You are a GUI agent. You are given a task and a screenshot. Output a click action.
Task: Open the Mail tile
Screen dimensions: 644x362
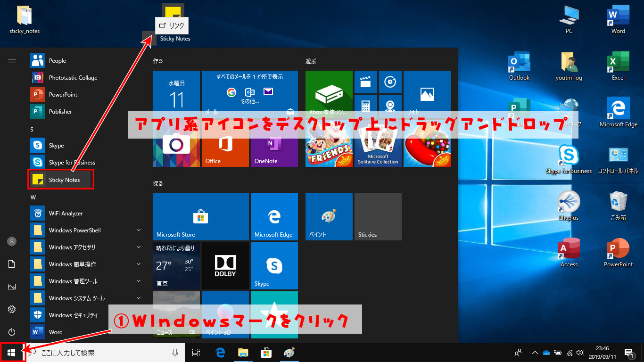click(x=250, y=94)
